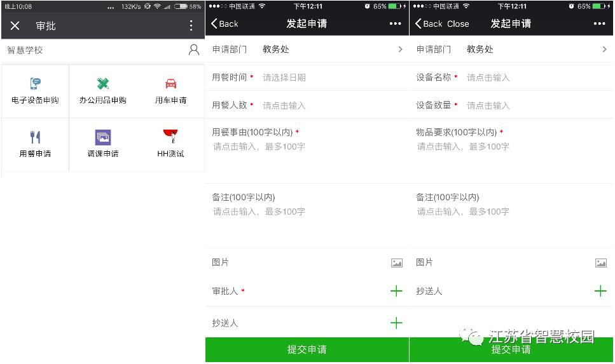Open the user profile icon beside 智慧学校
This screenshot has width=615, height=364.
point(194,50)
